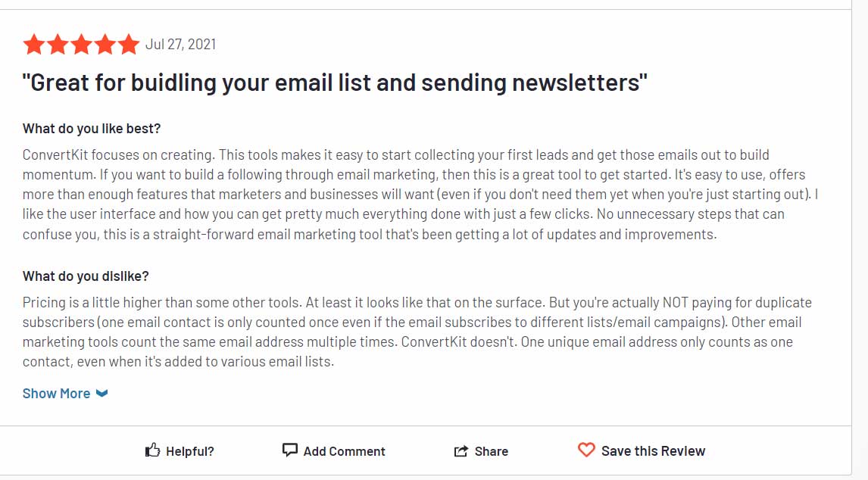Click the share arrow icon

pos(461,451)
